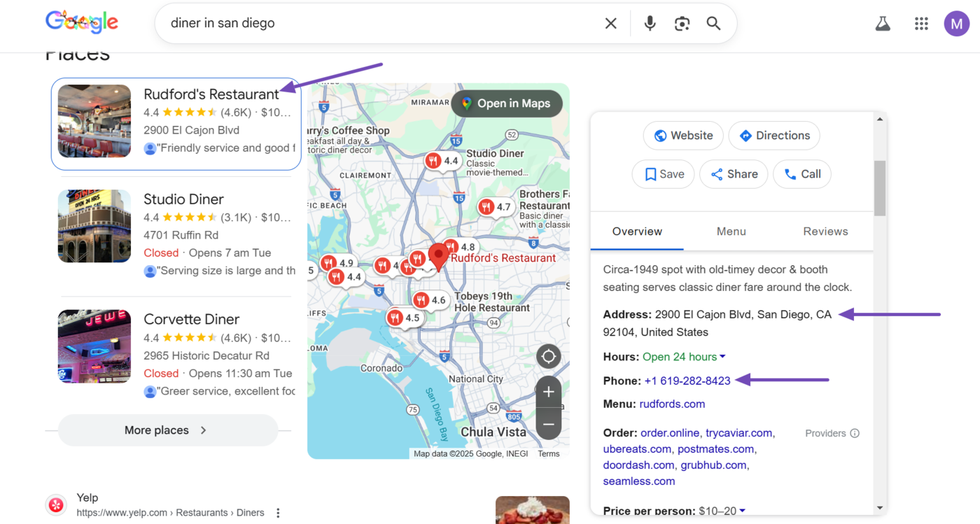This screenshot has width=980, height=524.
Task: Save Rudford's Restaurant with the Save button
Action: coord(663,174)
